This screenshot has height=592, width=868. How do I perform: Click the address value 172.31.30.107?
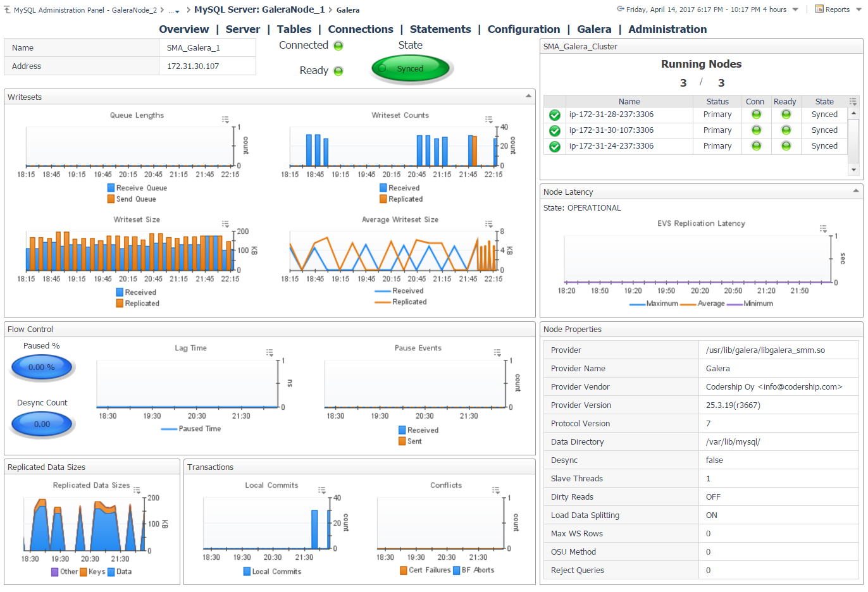(193, 66)
